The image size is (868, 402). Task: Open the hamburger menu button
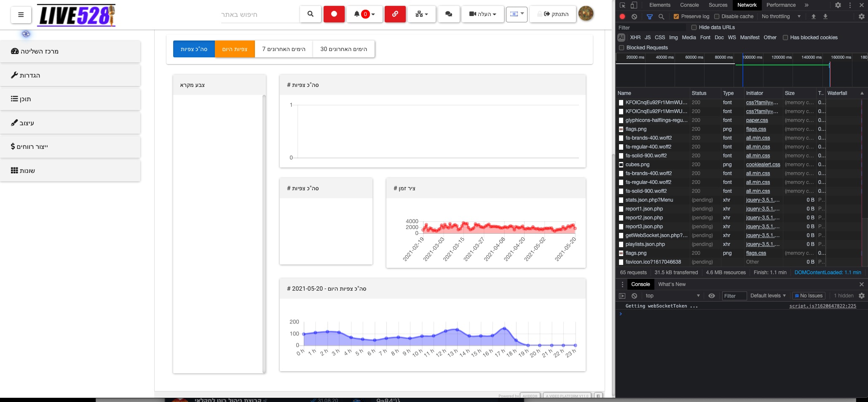21,14
